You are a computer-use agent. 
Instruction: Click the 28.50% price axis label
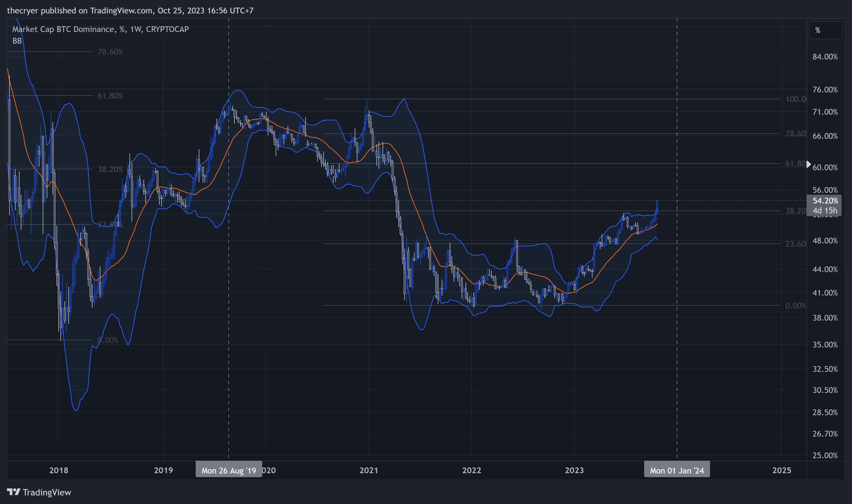(825, 412)
